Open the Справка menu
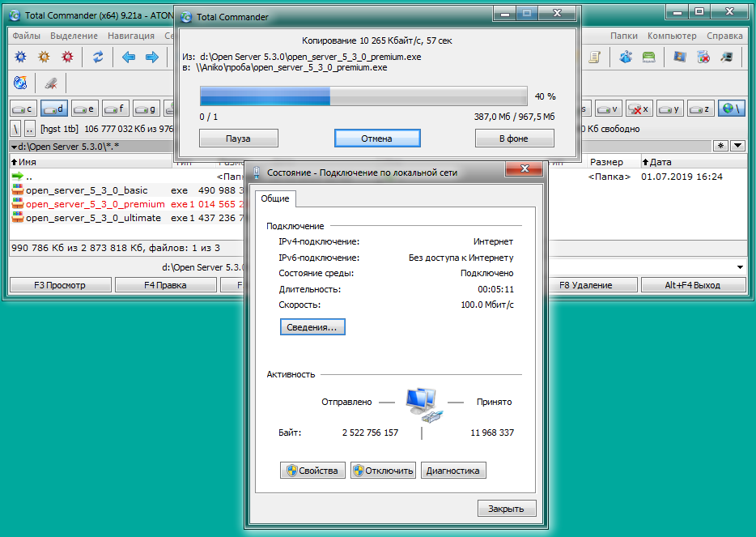 point(724,36)
